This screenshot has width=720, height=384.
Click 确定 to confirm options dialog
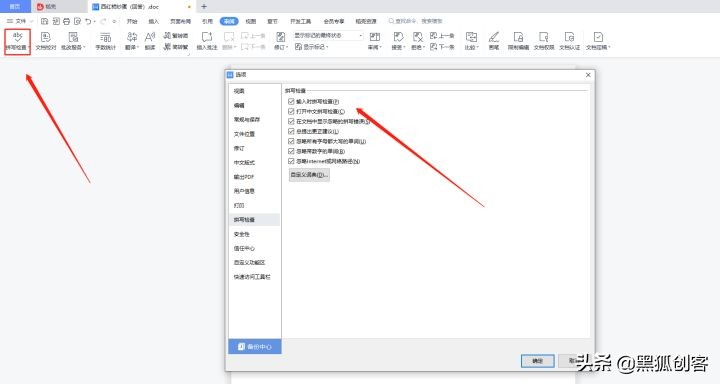tap(538, 361)
